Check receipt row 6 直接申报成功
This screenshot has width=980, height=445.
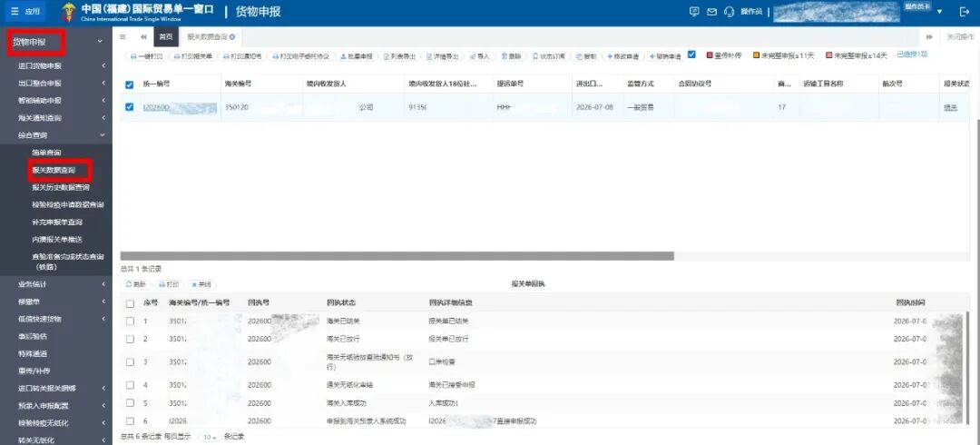coord(130,421)
